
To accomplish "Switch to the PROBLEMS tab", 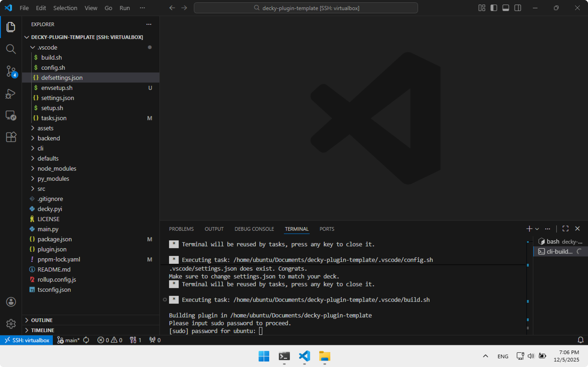I will (x=181, y=229).
